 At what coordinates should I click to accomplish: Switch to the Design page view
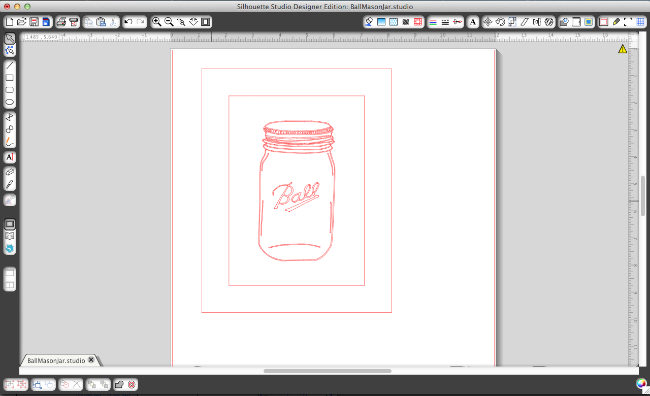10,224
